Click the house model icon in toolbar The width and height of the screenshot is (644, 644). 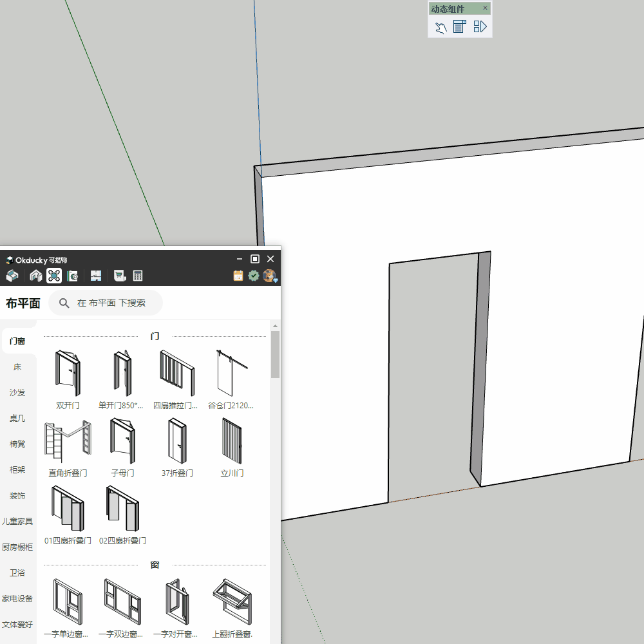(36, 276)
